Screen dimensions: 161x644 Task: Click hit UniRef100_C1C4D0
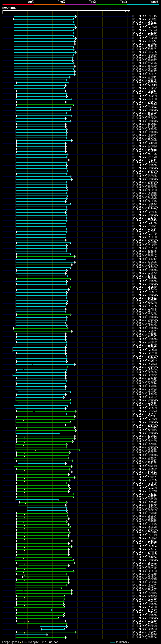tap(144, 314)
